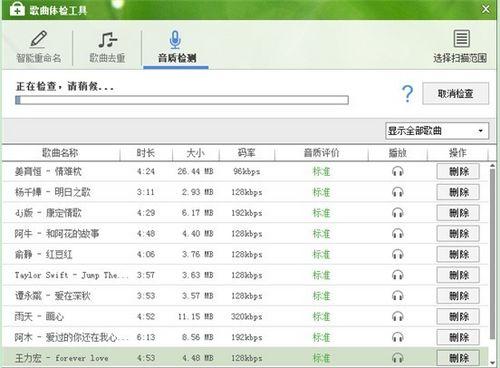Select Taylor Swift - Jump The... row
This screenshot has width=500, height=368.
tap(245, 275)
